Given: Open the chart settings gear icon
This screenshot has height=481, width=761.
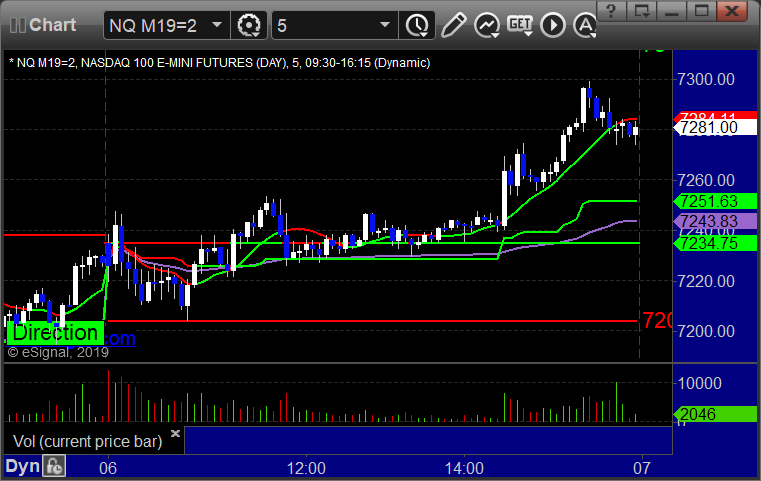Looking at the screenshot, I should (248, 25).
